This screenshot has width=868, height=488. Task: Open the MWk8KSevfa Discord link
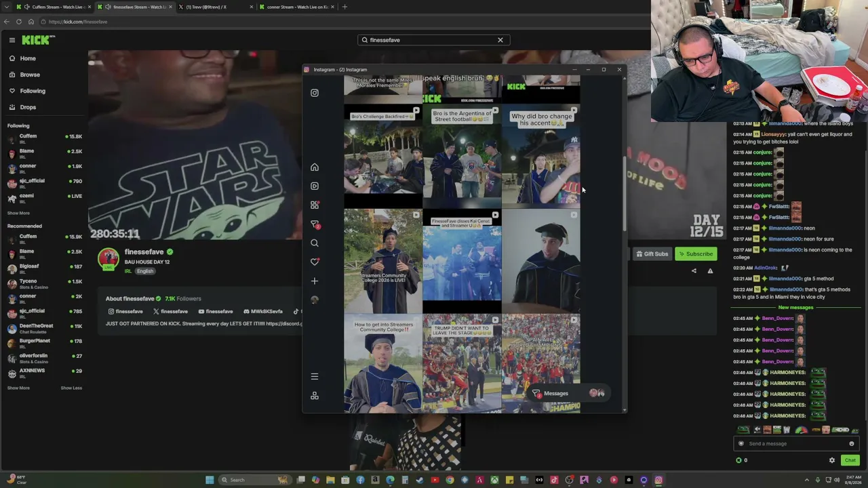pyautogui.click(x=263, y=312)
